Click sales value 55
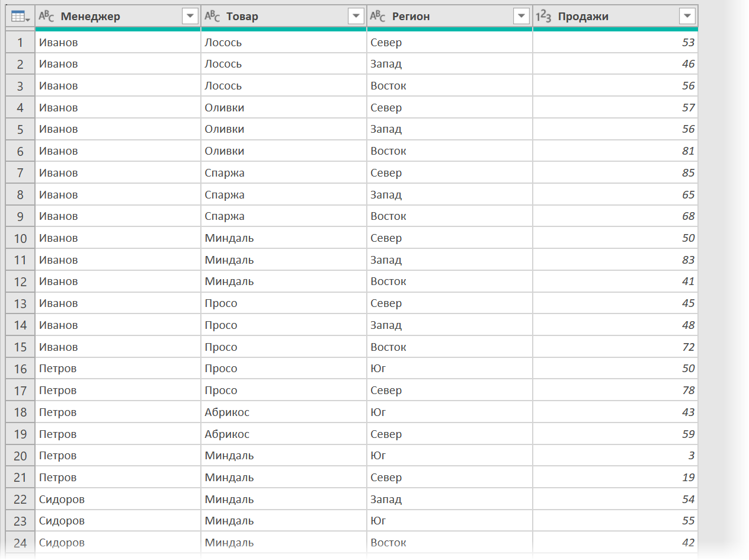749x560 pixels. [615, 521]
